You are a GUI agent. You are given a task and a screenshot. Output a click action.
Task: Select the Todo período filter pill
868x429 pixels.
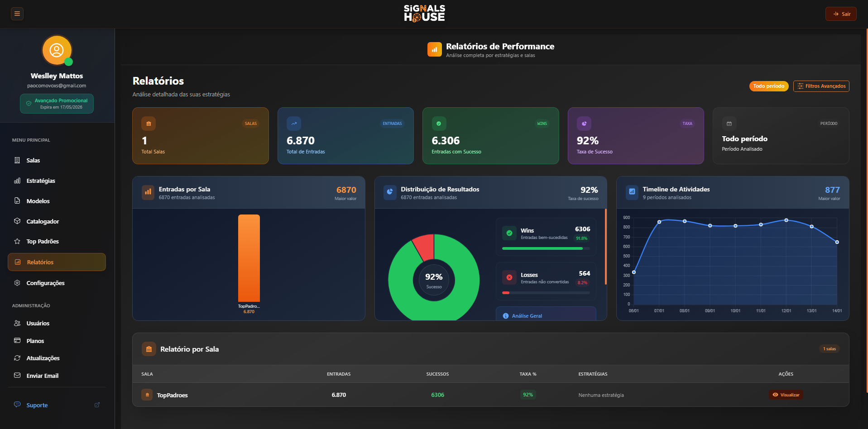[x=768, y=86]
